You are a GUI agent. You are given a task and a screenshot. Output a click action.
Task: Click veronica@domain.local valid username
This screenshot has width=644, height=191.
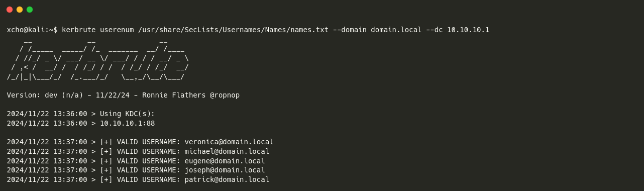tap(229, 142)
